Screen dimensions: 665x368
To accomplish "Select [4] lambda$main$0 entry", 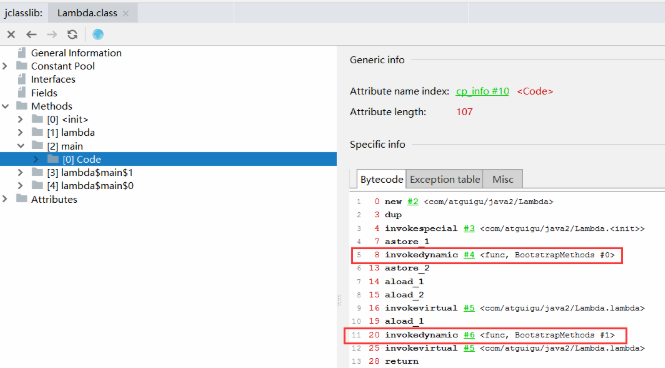I will tap(90, 186).
